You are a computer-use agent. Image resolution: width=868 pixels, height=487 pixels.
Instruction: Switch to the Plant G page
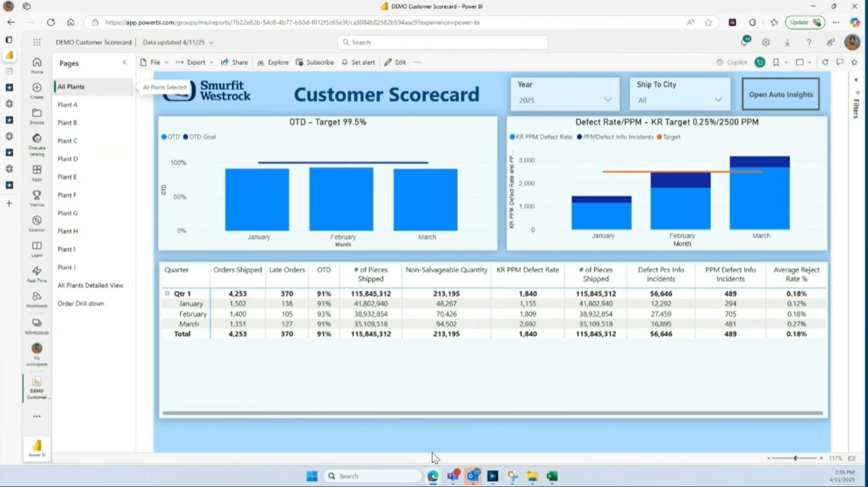93,213
